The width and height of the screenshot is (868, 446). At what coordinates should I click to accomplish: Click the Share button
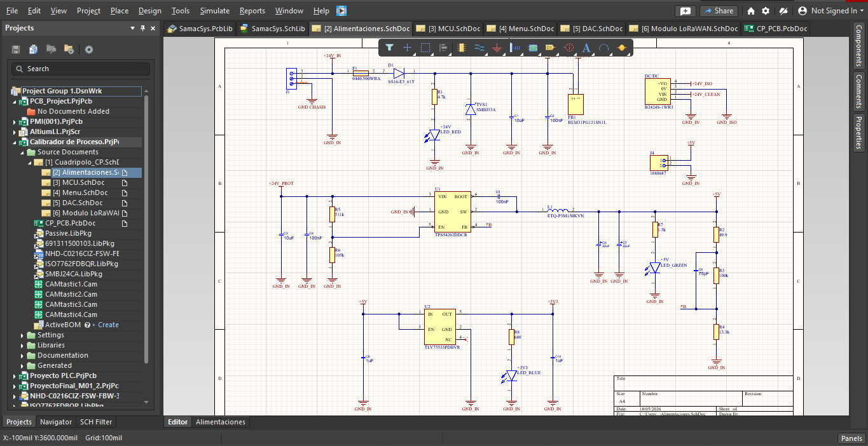(x=718, y=11)
